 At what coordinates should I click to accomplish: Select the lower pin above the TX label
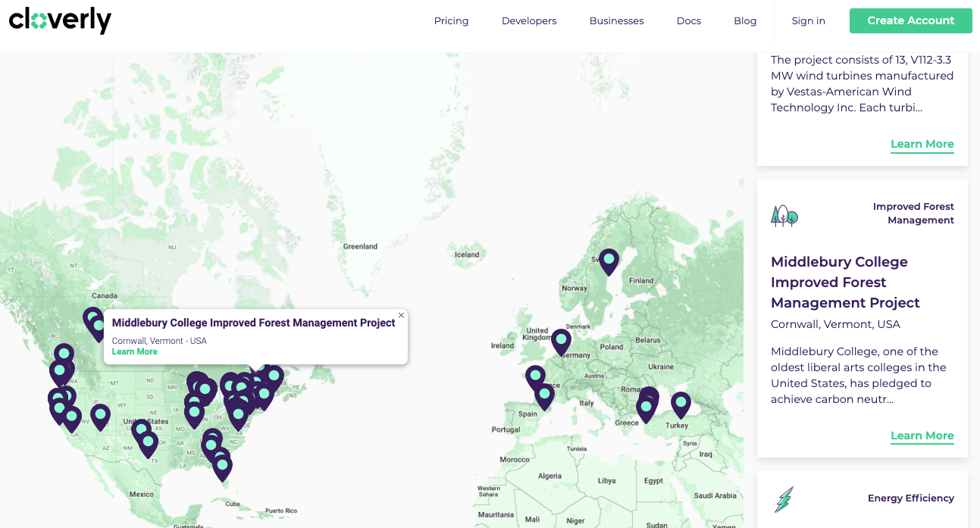[149, 444]
